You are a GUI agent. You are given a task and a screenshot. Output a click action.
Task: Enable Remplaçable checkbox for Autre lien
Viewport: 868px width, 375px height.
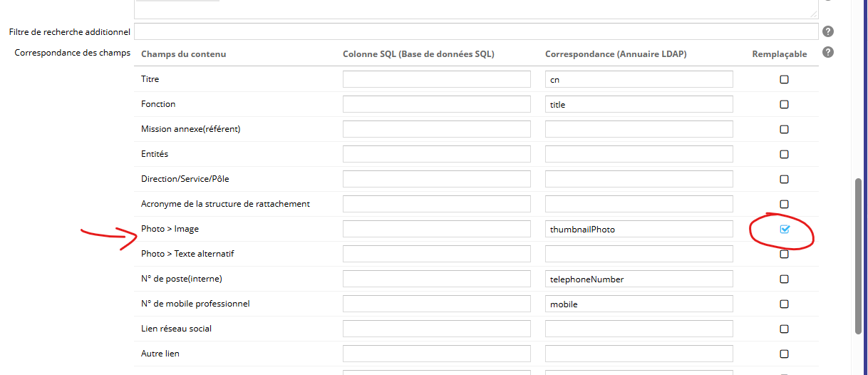click(784, 354)
